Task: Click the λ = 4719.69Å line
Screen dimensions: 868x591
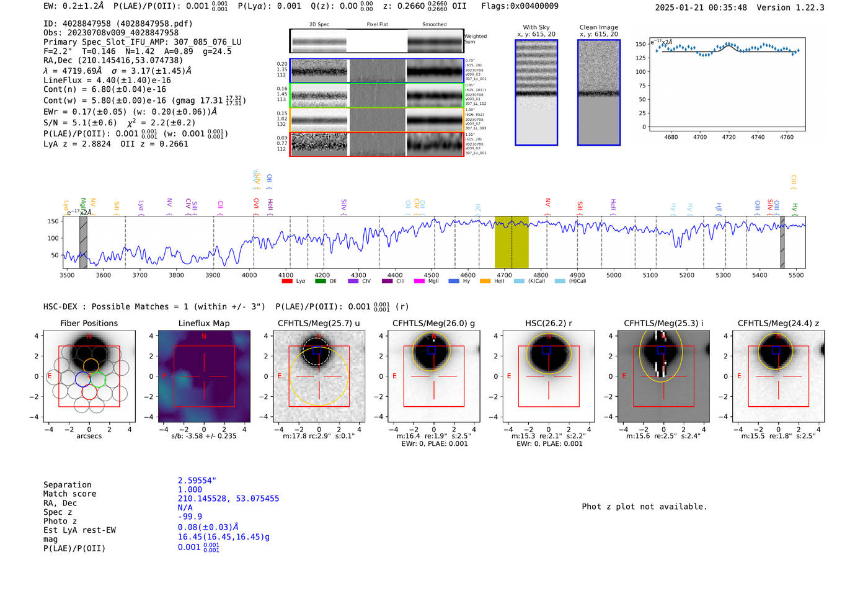Action: (117, 71)
